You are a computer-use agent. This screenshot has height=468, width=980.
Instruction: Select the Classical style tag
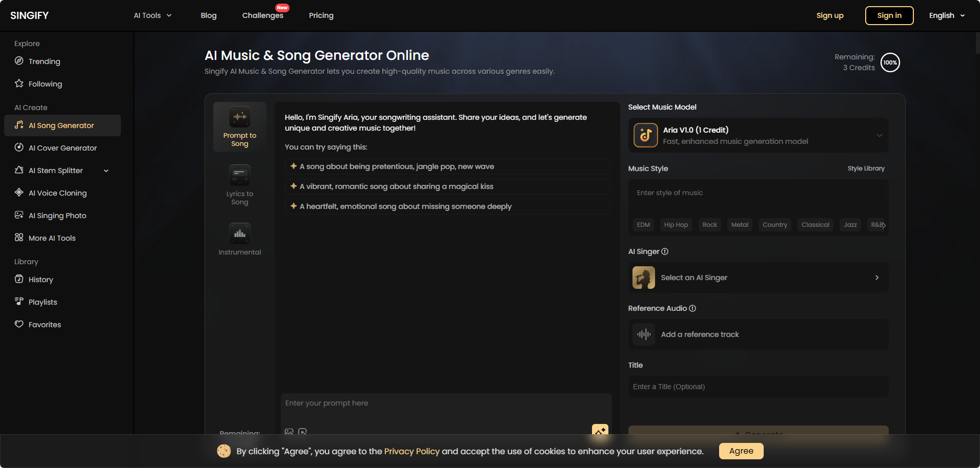tap(815, 225)
